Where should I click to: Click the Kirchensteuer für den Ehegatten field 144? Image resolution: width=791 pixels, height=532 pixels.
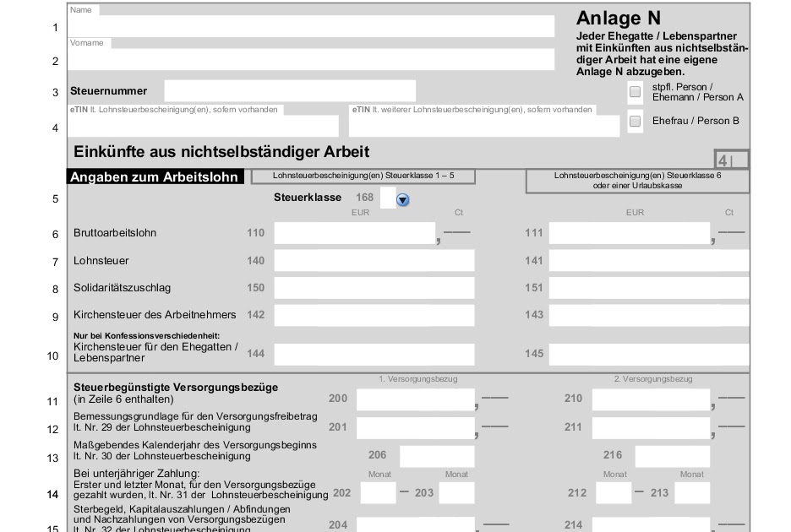pyautogui.click(x=374, y=355)
